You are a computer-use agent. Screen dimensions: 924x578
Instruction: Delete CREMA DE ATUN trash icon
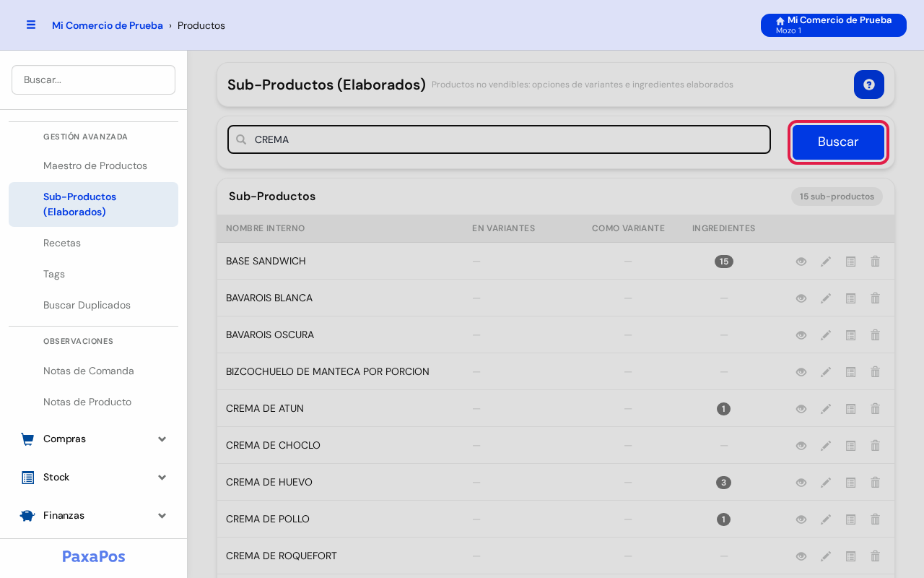[x=875, y=409]
